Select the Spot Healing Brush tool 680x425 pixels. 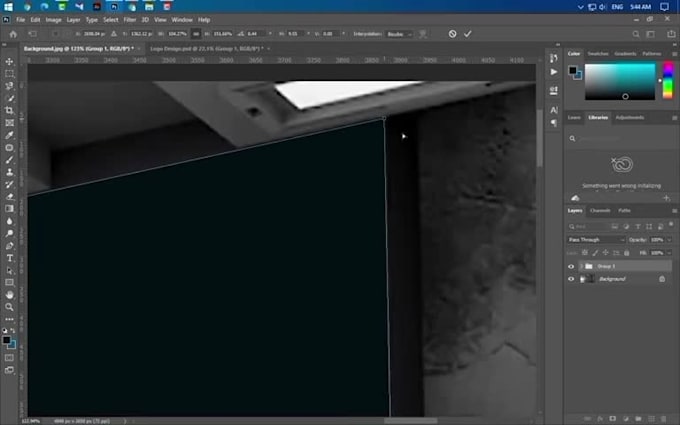[9, 147]
